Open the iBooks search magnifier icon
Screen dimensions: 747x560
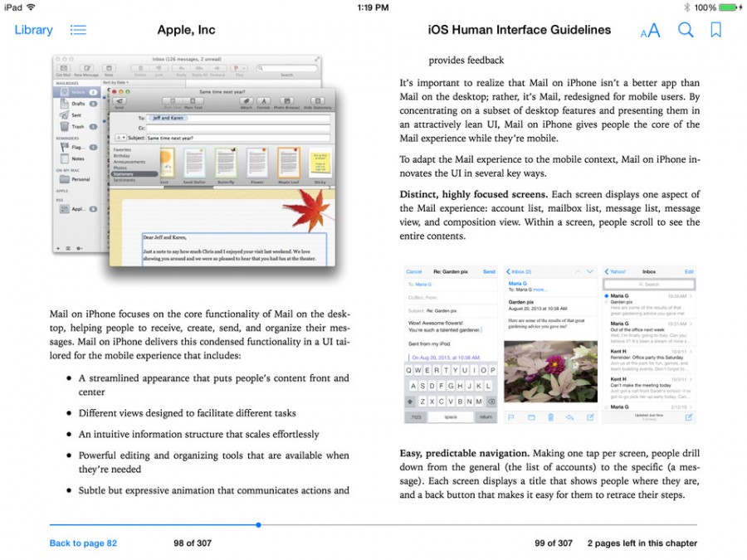click(686, 29)
